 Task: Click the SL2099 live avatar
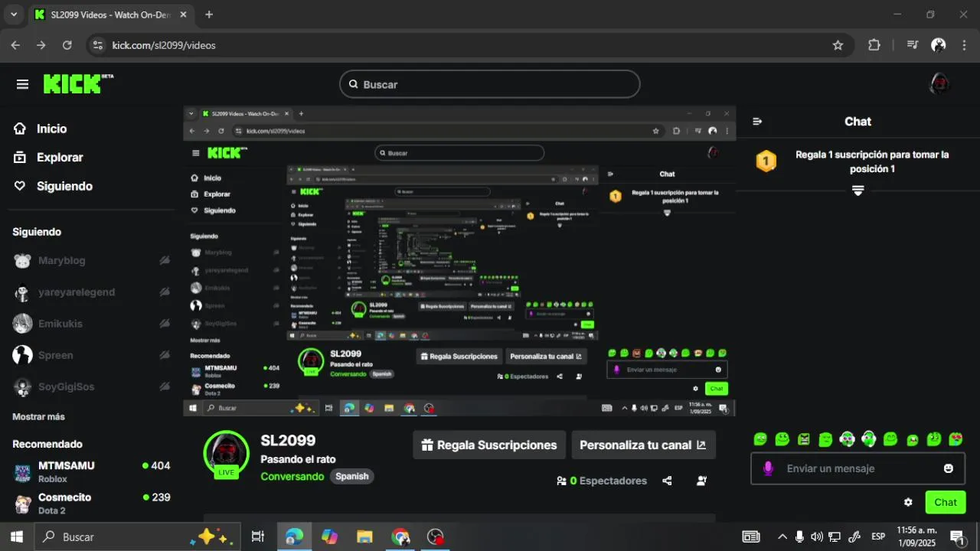[226, 454]
